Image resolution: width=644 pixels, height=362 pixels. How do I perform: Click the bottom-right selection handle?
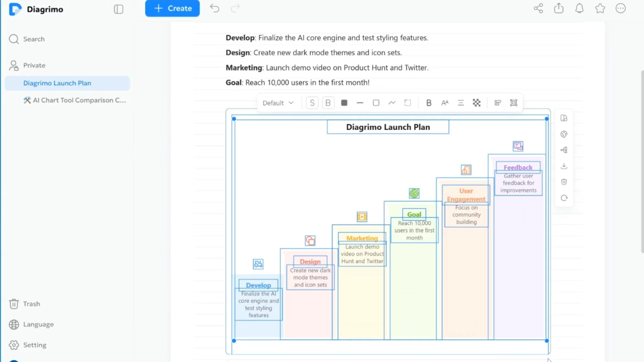[x=547, y=341]
